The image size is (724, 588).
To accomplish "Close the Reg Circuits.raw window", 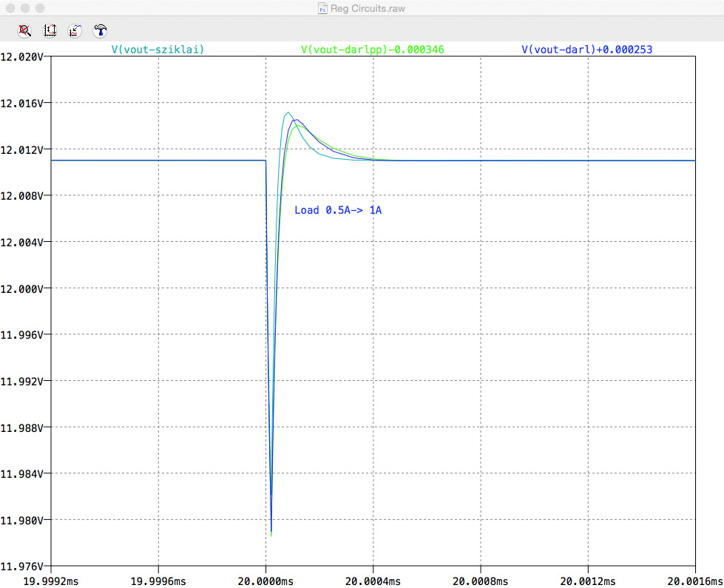I will click(x=10, y=8).
